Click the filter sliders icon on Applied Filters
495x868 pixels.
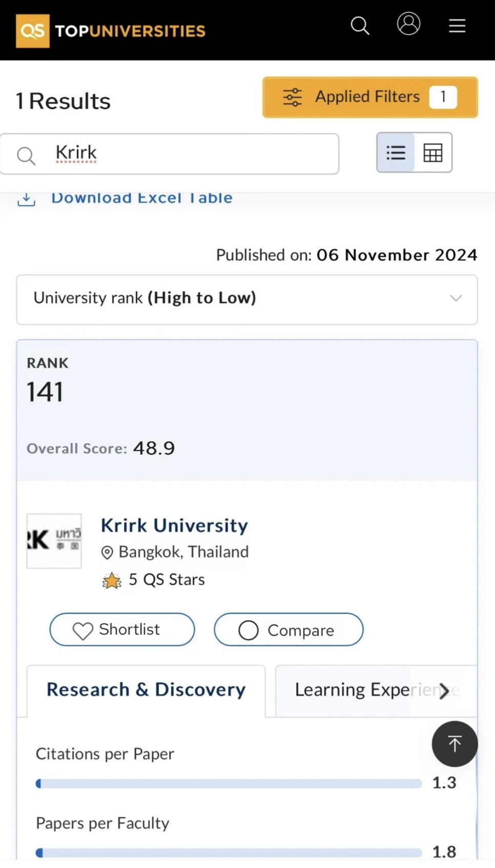tap(292, 97)
